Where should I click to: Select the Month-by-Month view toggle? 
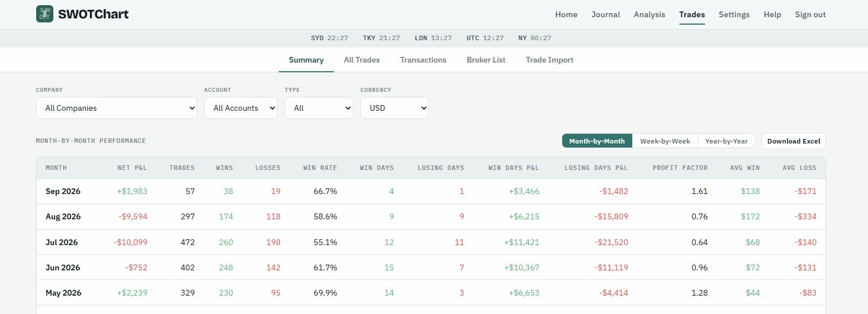pos(597,141)
